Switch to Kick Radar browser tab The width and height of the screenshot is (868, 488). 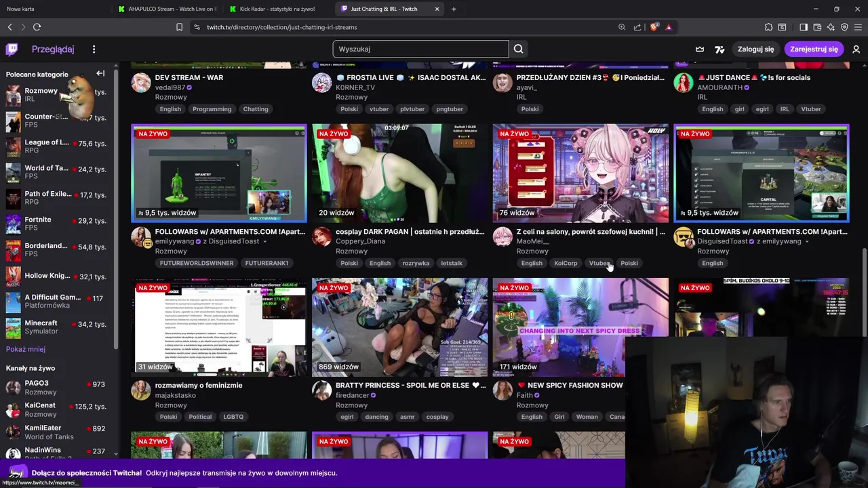pyautogui.click(x=277, y=9)
